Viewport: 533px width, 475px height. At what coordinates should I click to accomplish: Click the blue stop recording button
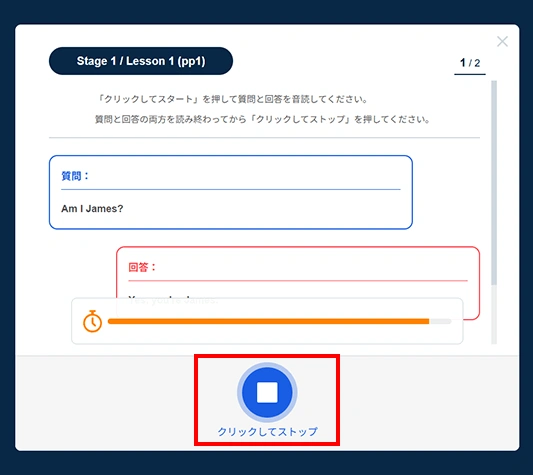coord(267,392)
